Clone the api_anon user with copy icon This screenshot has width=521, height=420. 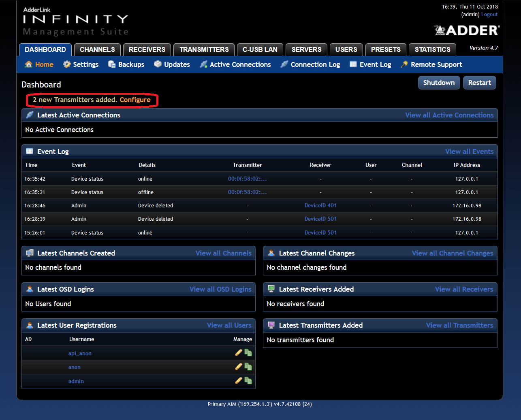point(248,353)
